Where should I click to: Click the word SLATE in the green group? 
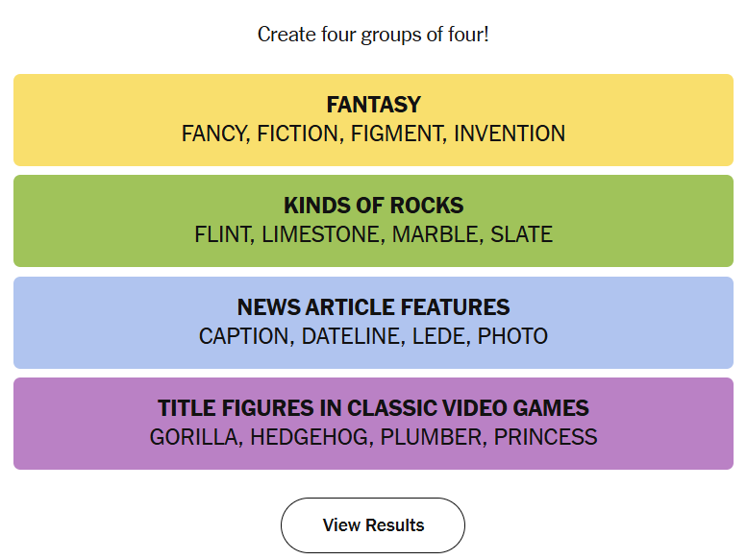pos(522,235)
